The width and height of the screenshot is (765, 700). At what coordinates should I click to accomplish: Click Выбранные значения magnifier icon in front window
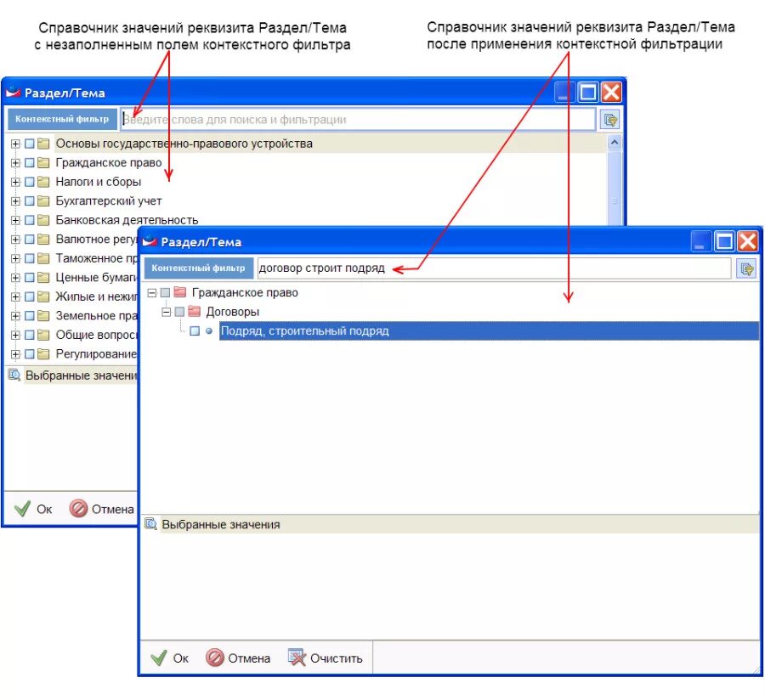click(x=150, y=524)
